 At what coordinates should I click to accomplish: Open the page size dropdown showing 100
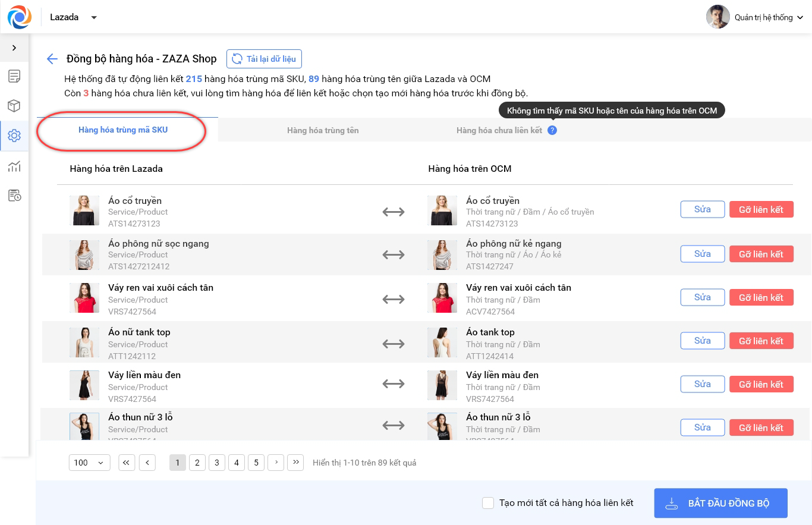click(89, 463)
